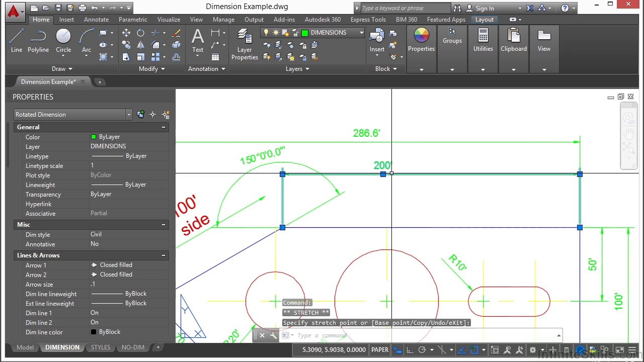The image size is (644, 362).
Task: Toggle Ortho mode in status bar
Action: click(x=410, y=350)
